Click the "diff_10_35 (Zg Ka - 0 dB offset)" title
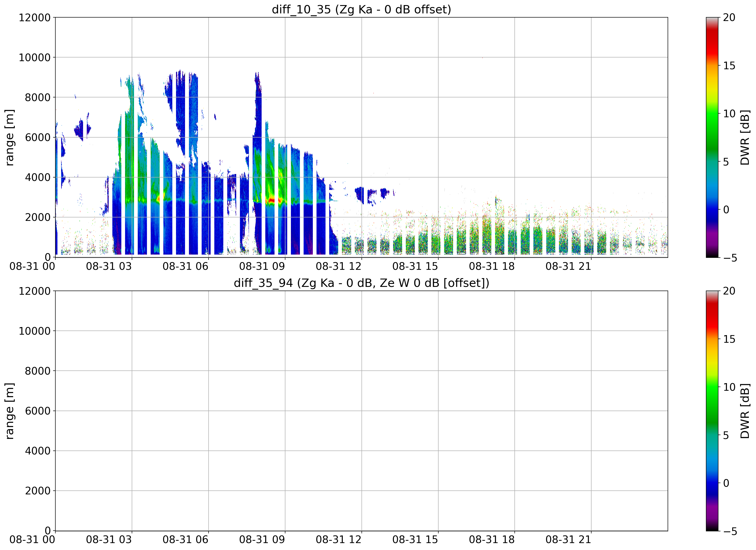The width and height of the screenshot is (756, 550). coord(361,9)
